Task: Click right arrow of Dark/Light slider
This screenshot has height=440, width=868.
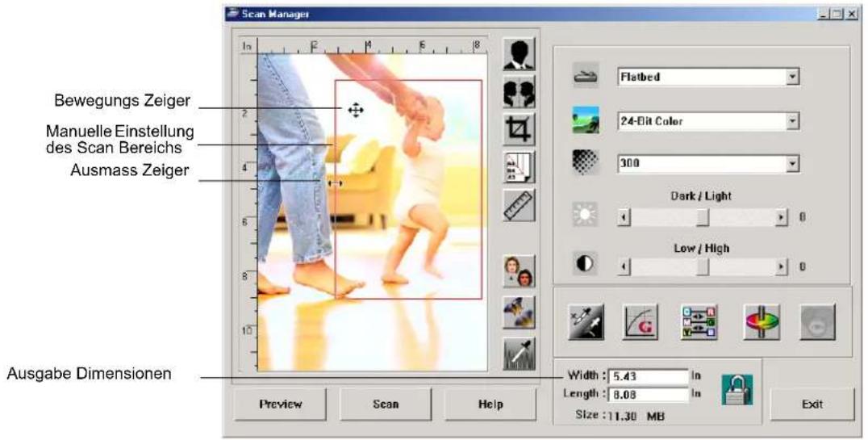Action: (781, 217)
